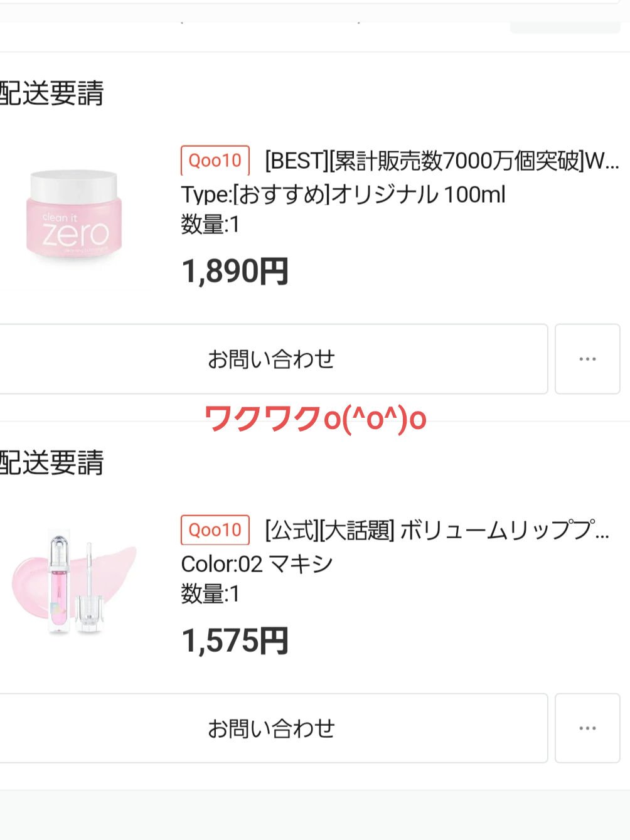Viewport: 630px width, 840px height.
Task: Click the 1,575円 price
Action: coord(235,641)
